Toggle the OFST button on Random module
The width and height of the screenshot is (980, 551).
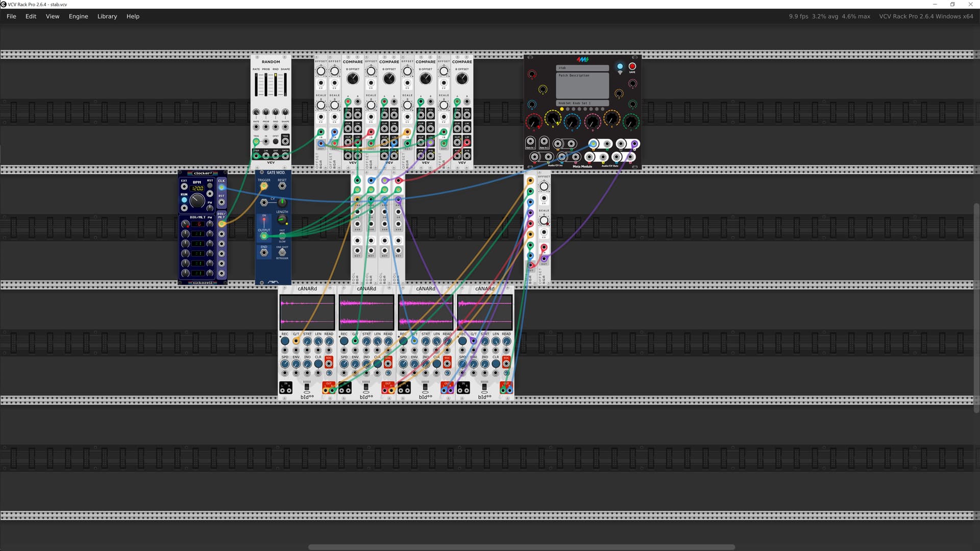pos(276,141)
